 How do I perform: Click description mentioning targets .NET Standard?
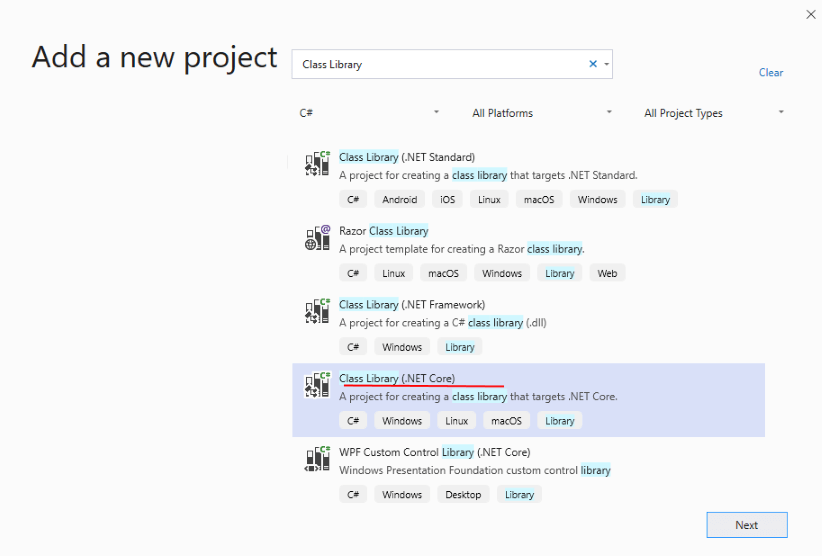(489, 176)
